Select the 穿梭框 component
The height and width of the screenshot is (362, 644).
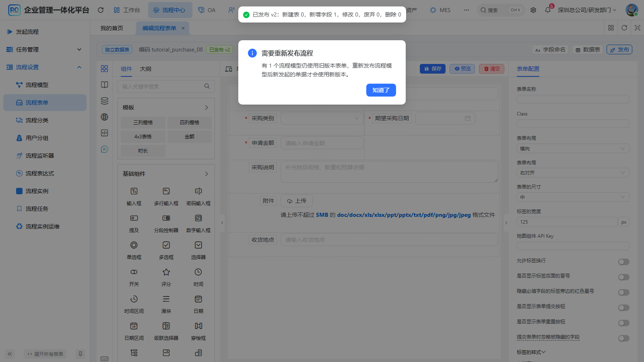click(x=198, y=331)
